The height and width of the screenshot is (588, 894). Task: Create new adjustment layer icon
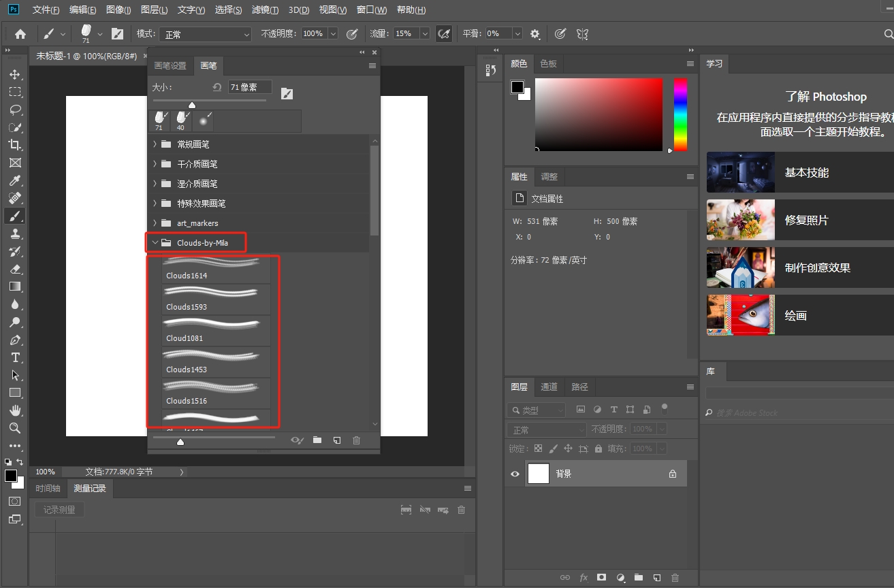[620, 577]
